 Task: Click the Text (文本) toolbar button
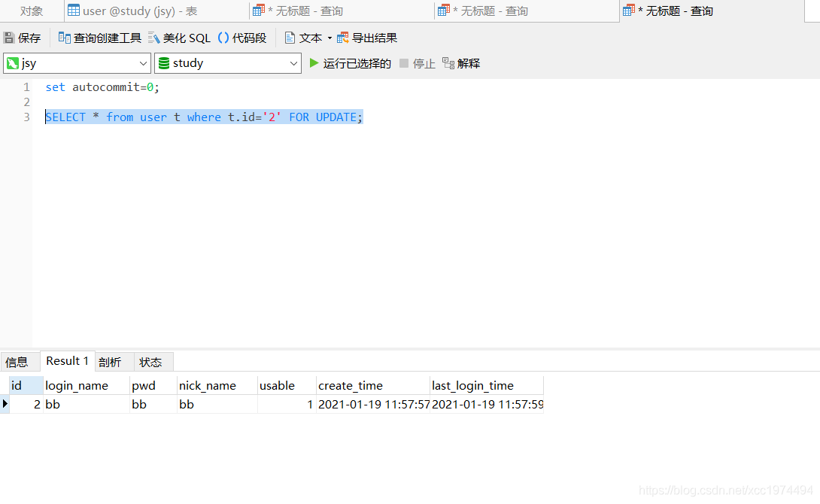303,38
